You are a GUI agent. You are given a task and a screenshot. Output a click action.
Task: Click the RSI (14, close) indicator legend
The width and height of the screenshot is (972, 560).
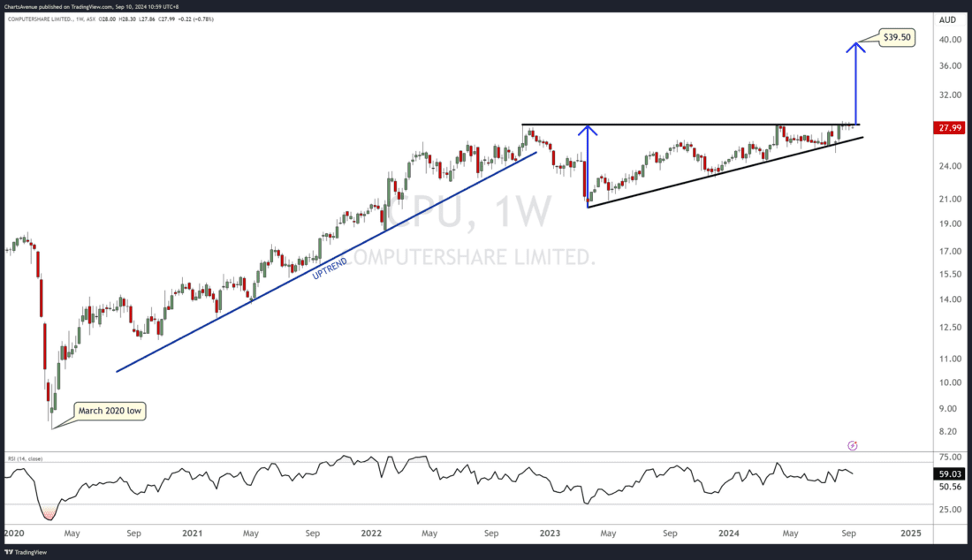click(25, 458)
